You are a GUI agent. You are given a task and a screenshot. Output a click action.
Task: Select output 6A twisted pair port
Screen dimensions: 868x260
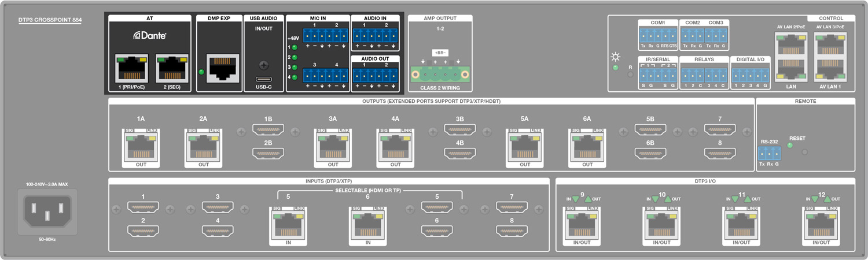click(x=587, y=148)
